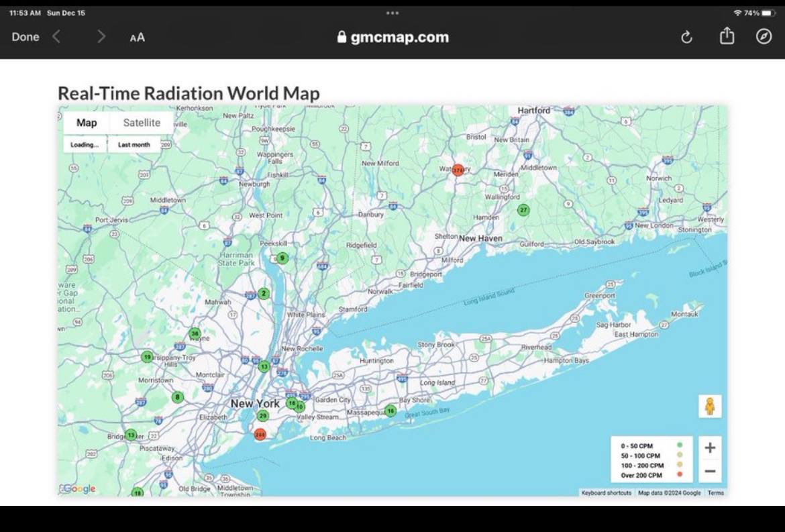Open the red marker labeled 260 near New York
785x532 pixels.
pyautogui.click(x=260, y=435)
